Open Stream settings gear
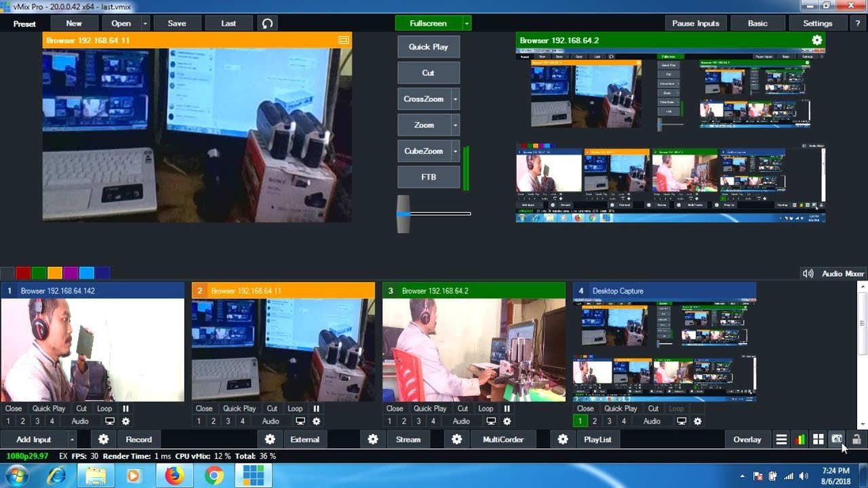 coord(373,439)
